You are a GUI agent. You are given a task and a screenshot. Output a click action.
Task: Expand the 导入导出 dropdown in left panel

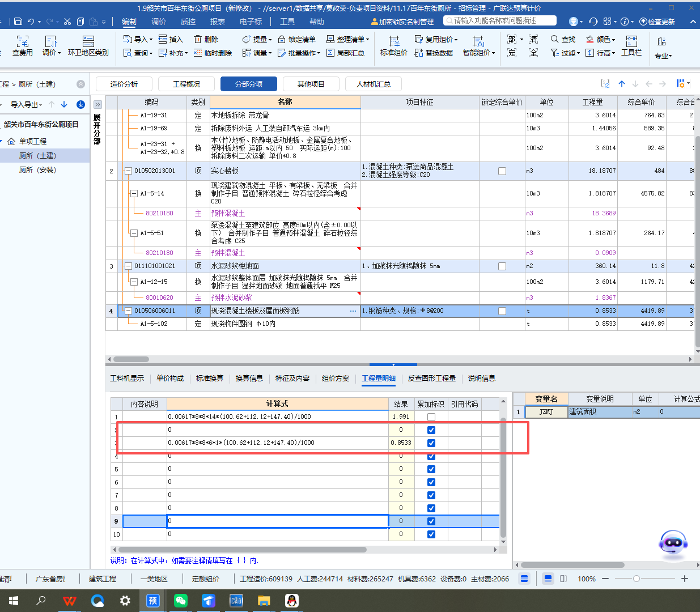(x=26, y=105)
